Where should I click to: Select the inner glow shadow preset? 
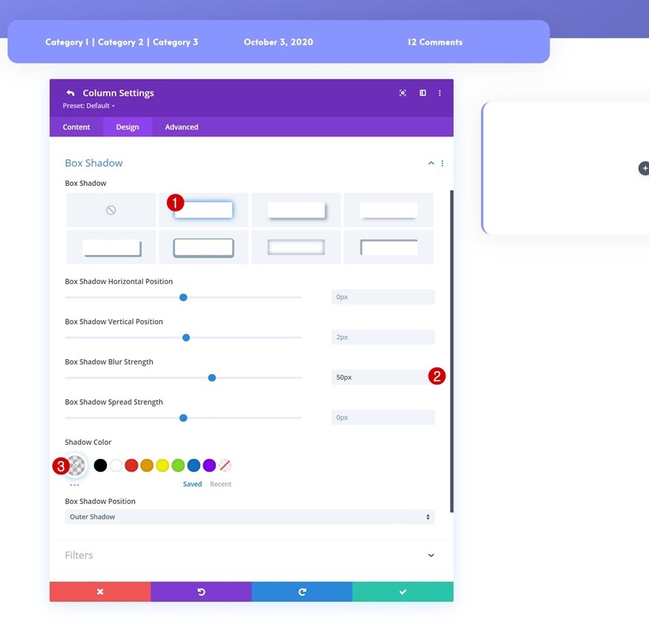296,248
